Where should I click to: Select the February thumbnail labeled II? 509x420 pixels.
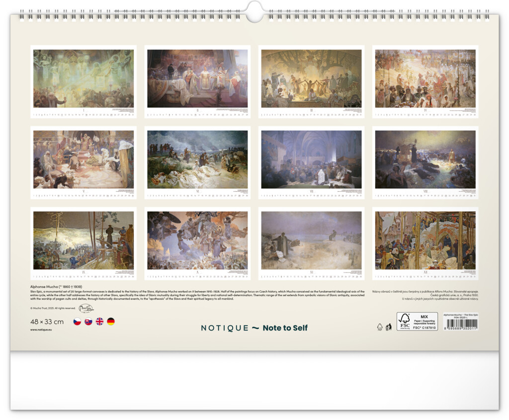tap(197, 79)
